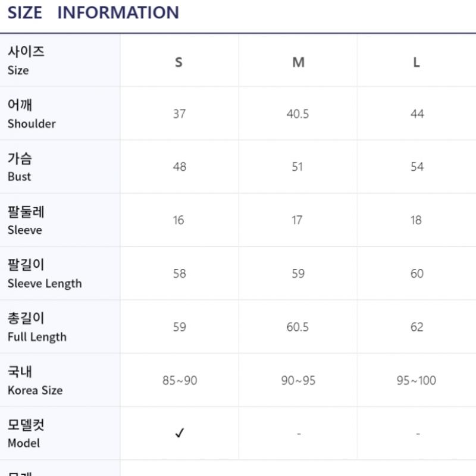476x476 pixels.
Task: Click sleeve value 17 for size M
Action: click(x=297, y=220)
